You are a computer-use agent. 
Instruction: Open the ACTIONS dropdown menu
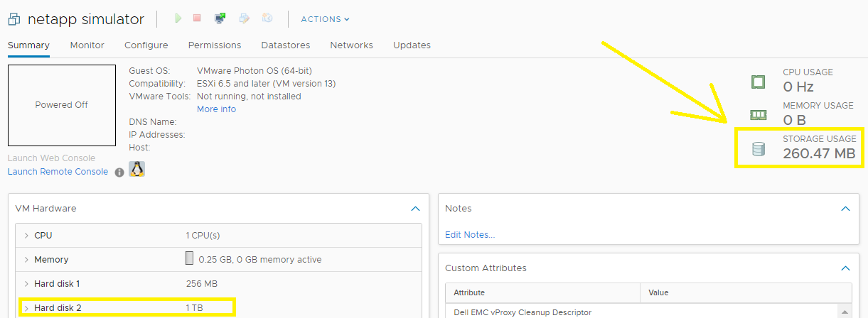(x=325, y=19)
